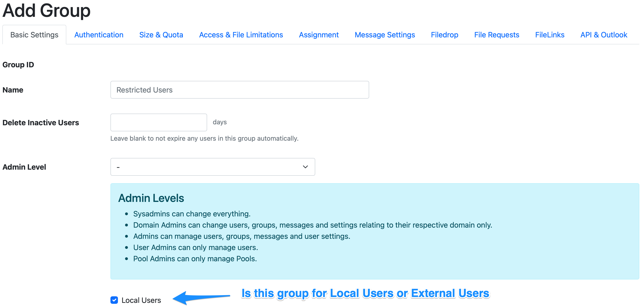The image size is (644, 308).
Task: Click the checked Local Users box
Action: [114, 300]
